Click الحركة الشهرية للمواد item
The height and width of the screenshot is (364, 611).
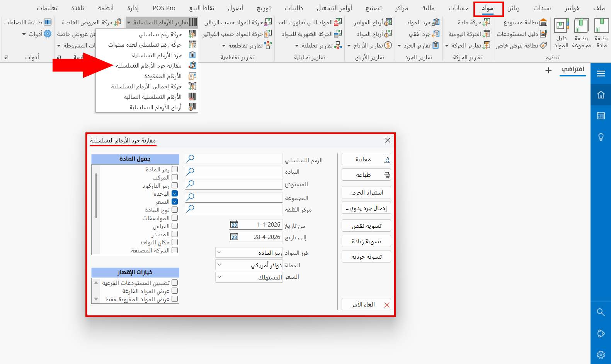[311, 34]
